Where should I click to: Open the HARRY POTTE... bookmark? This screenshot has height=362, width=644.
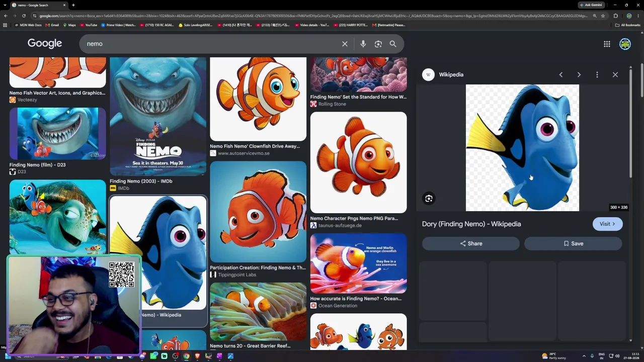click(350, 25)
